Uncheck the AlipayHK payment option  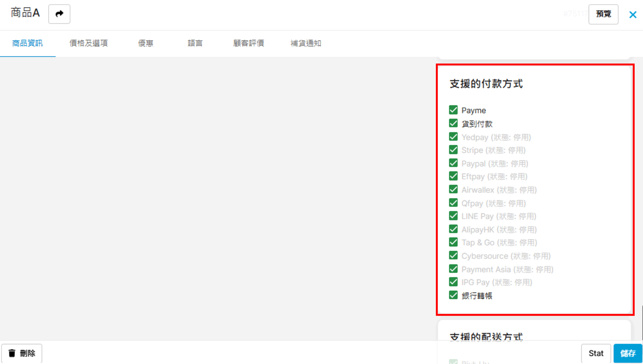coord(453,229)
